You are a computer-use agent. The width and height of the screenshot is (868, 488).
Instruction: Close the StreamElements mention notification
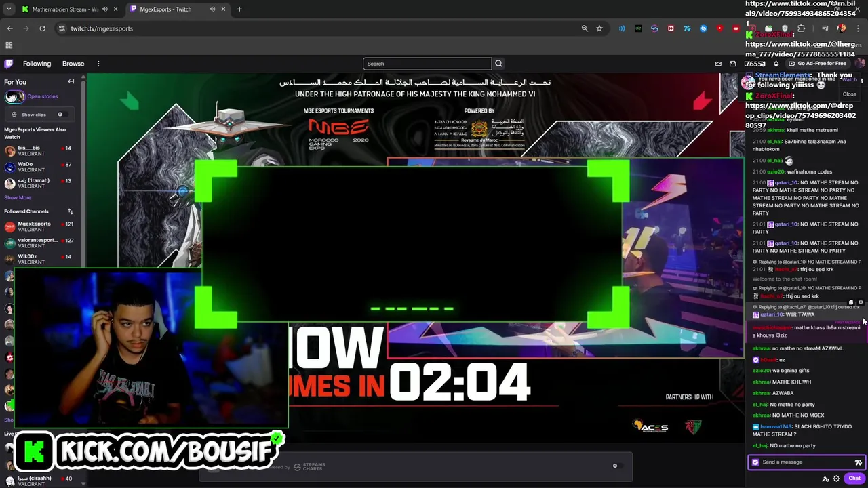point(849,94)
